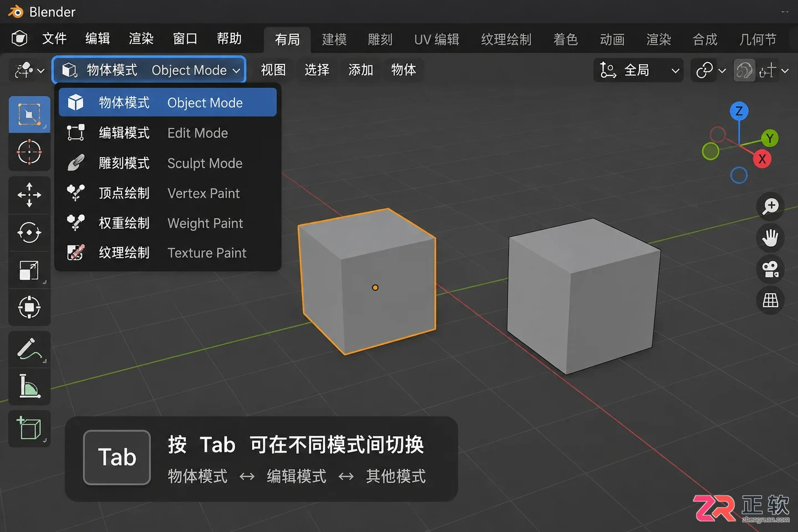Select the Annotate pencil tool
The width and height of the screenshot is (798, 532).
pyautogui.click(x=29, y=349)
